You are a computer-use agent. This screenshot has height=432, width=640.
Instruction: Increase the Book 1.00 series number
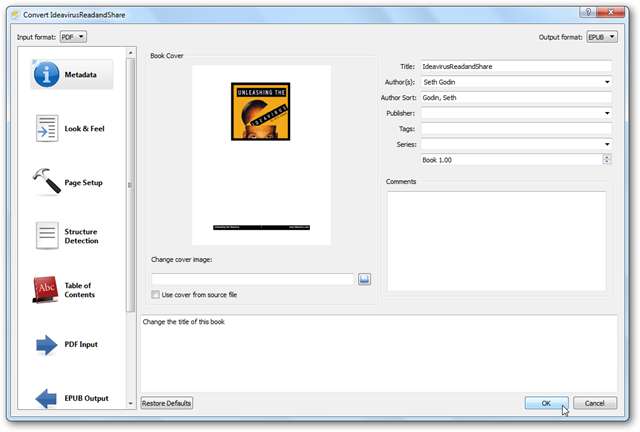607,157
